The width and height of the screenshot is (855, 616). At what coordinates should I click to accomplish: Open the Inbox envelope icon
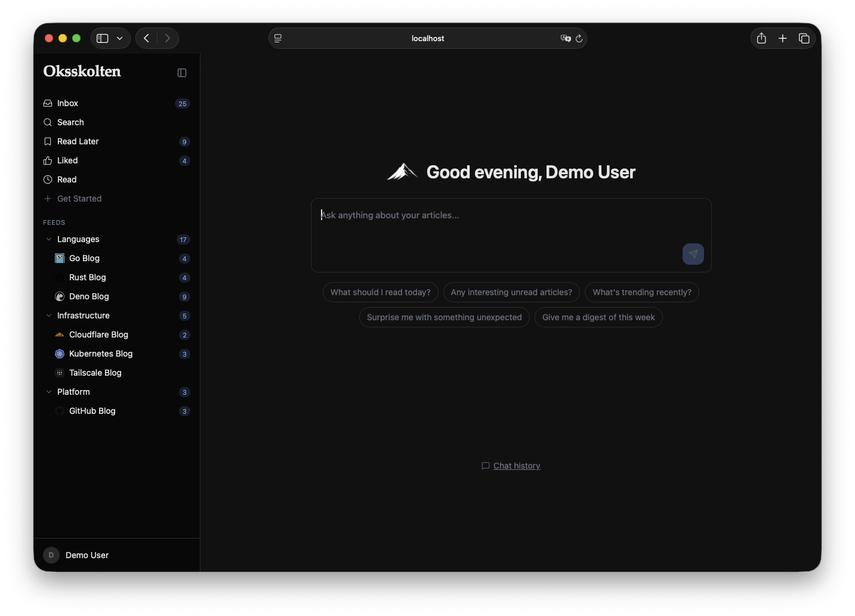click(x=48, y=103)
